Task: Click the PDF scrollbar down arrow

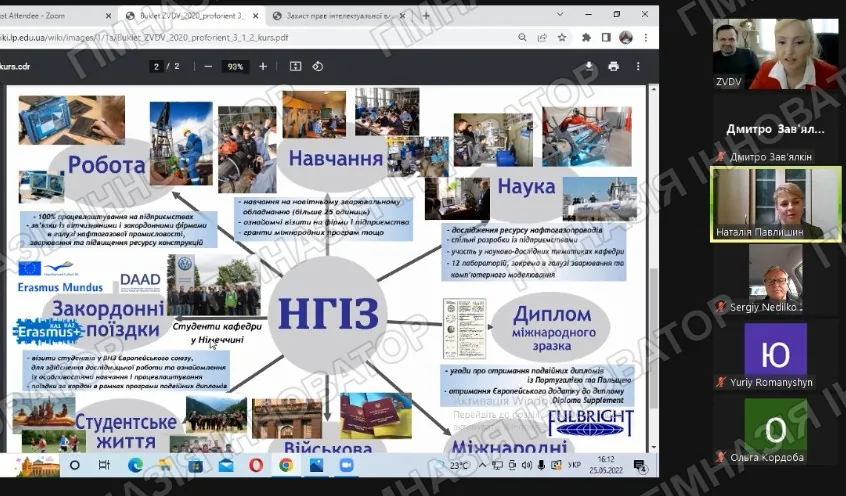Action: point(653,447)
